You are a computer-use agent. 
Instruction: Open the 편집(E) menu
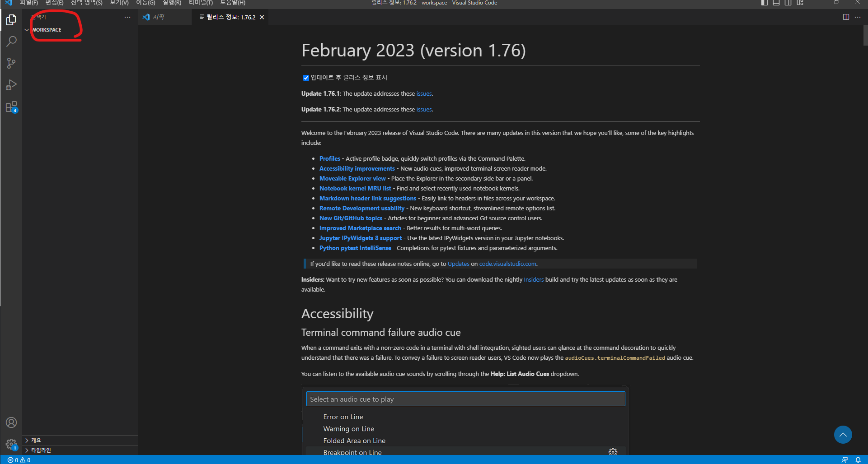(54, 3)
